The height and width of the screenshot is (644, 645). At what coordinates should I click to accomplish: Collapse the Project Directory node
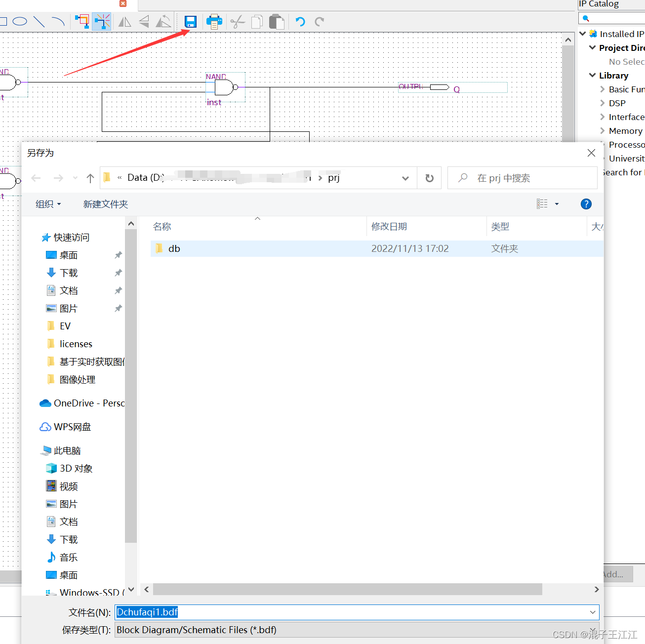pyautogui.click(x=592, y=47)
